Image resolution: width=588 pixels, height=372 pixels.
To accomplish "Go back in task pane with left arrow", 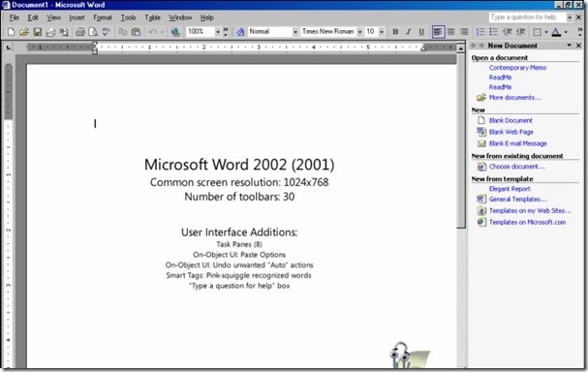I will coord(474,46).
